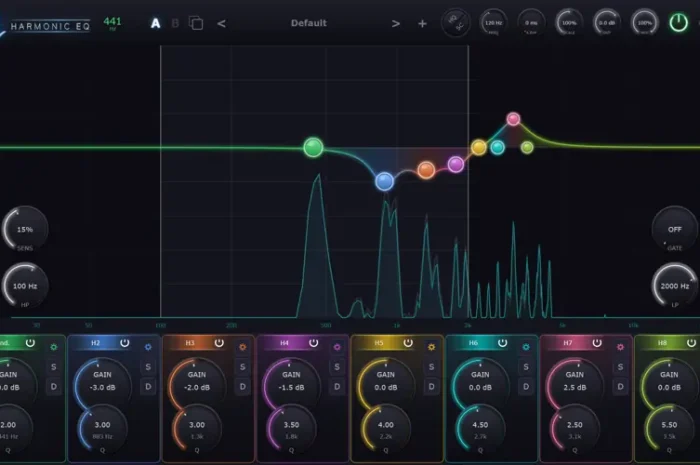
Task: Open the H6 band settings gear
Action: (x=526, y=347)
